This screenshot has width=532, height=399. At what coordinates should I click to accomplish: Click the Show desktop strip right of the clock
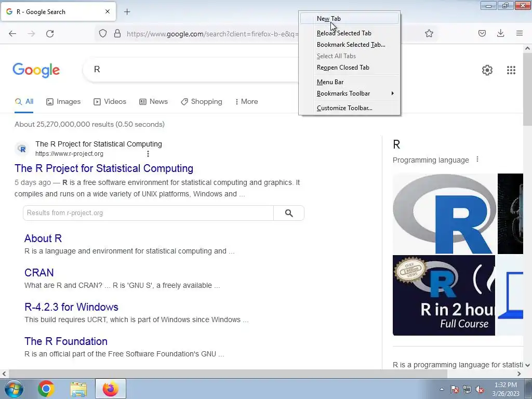[528, 389]
